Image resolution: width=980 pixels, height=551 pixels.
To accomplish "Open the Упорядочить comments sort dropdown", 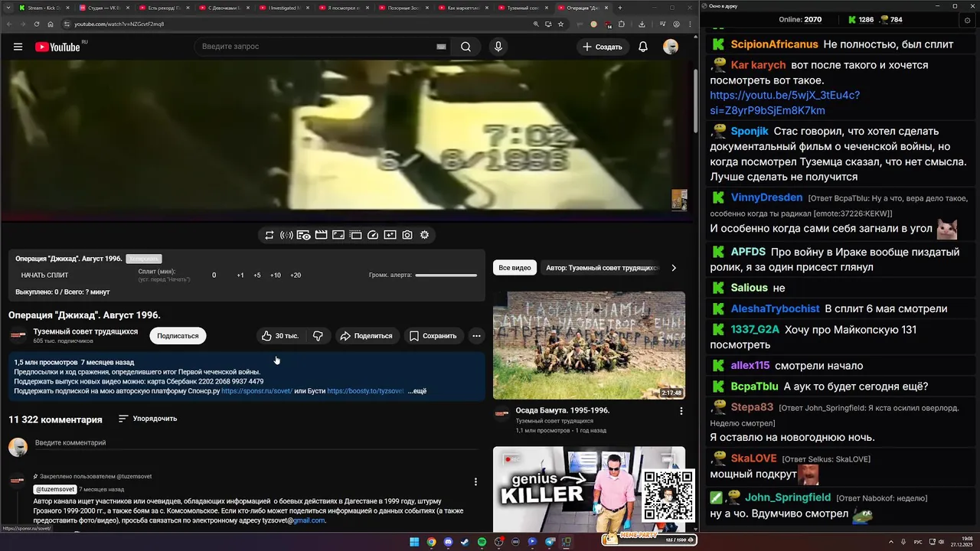I will pos(148,419).
